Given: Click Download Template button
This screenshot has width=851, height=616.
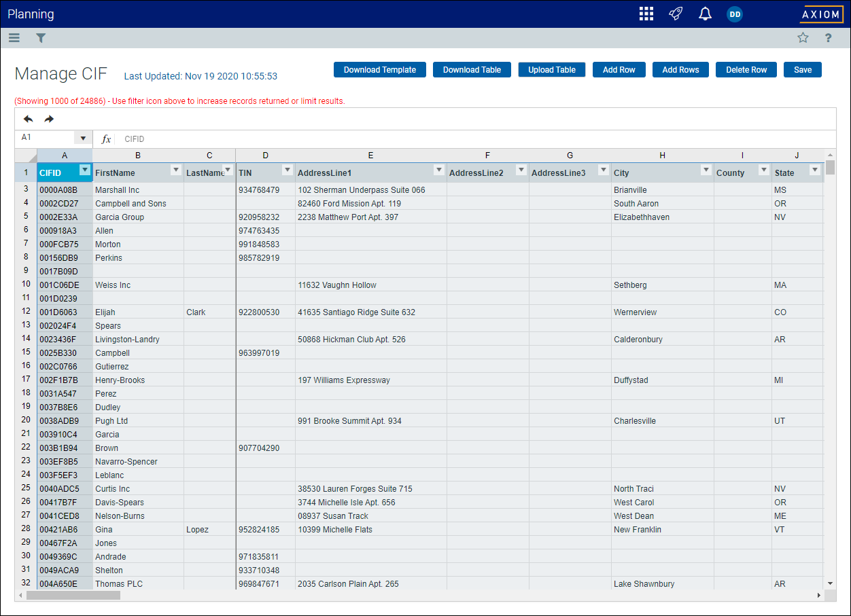Looking at the screenshot, I should (380, 70).
